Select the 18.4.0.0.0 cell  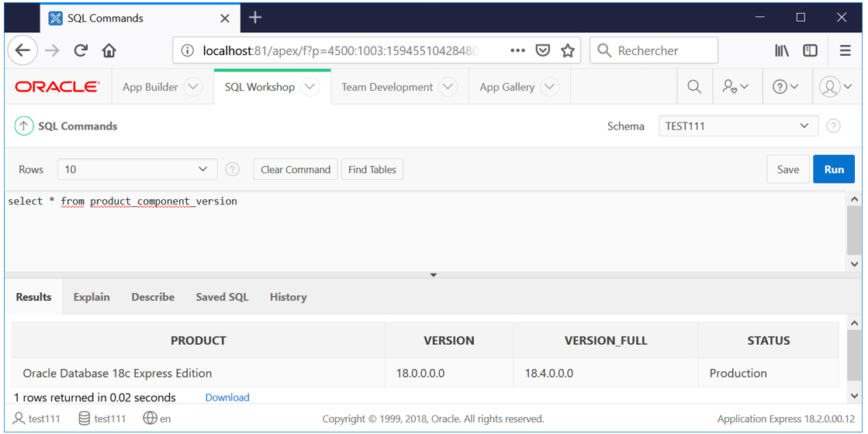pos(606,374)
